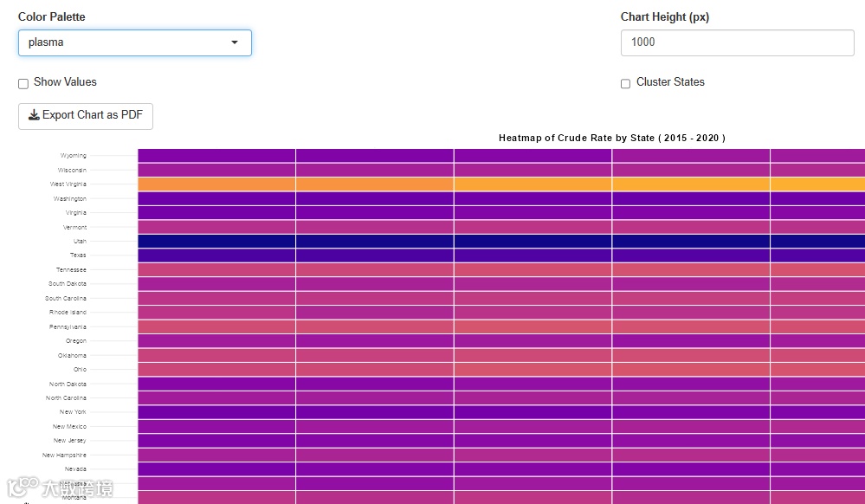Enable the Show Values checkbox
Image resolution: width=865 pixels, height=504 pixels.
pyautogui.click(x=23, y=84)
